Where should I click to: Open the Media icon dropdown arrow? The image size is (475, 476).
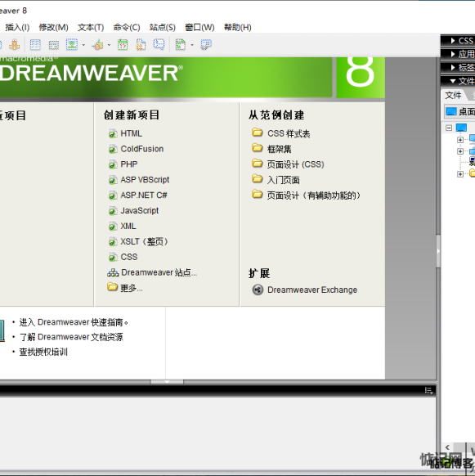109,45
